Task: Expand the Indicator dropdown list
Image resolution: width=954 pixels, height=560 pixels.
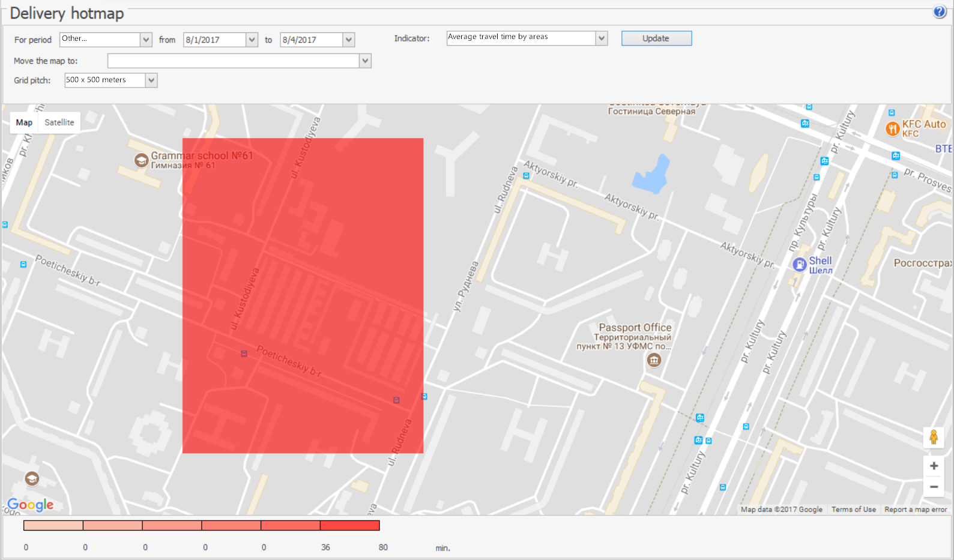Action: pos(602,38)
